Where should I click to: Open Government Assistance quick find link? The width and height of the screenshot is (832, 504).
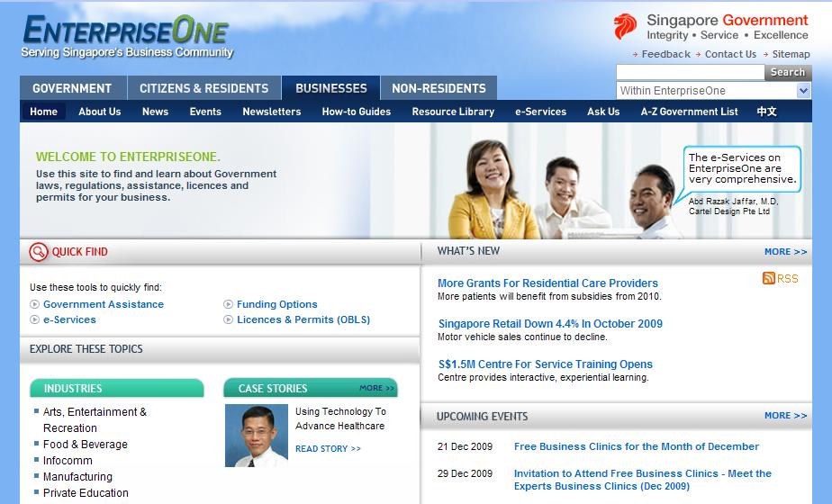[x=104, y=304]
